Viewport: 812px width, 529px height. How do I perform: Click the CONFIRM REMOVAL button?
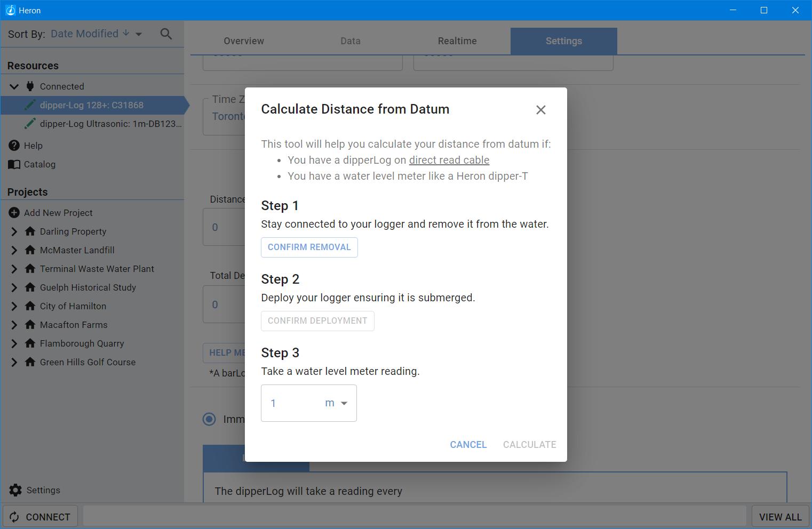pos(309,247)
